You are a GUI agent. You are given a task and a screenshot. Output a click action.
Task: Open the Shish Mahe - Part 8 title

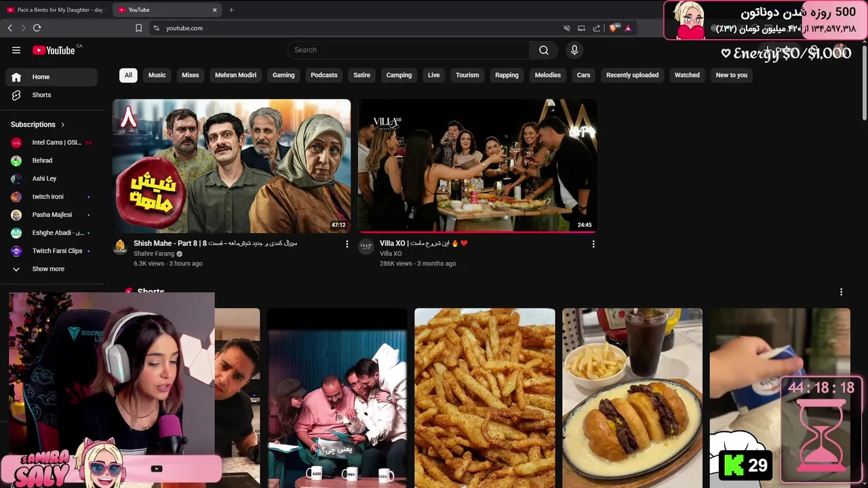[x=215, y=243]
